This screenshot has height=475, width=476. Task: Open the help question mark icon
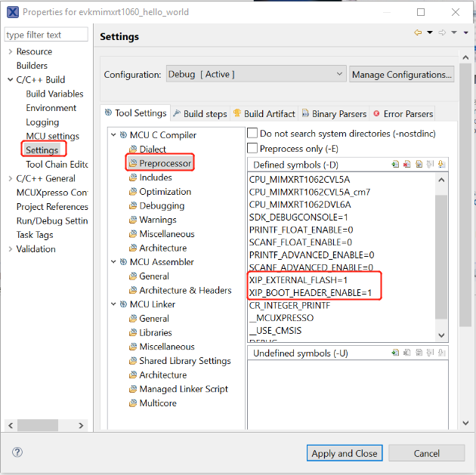click(17, 452)
